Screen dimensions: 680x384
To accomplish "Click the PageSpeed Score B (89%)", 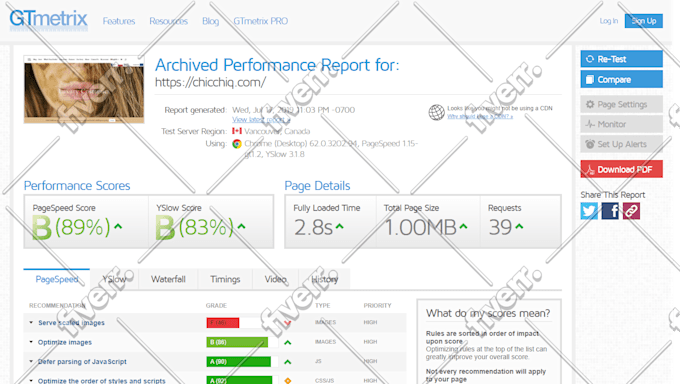I will [x=72, y=227].
